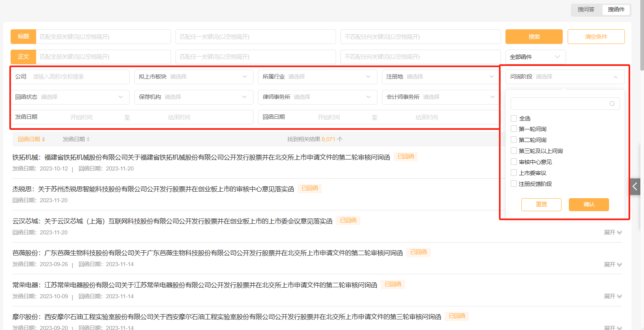This screenshot has width=644, height=330.
Task: Open the 摩尔股份 third-round inquiry result
Action: click(227, 317)
